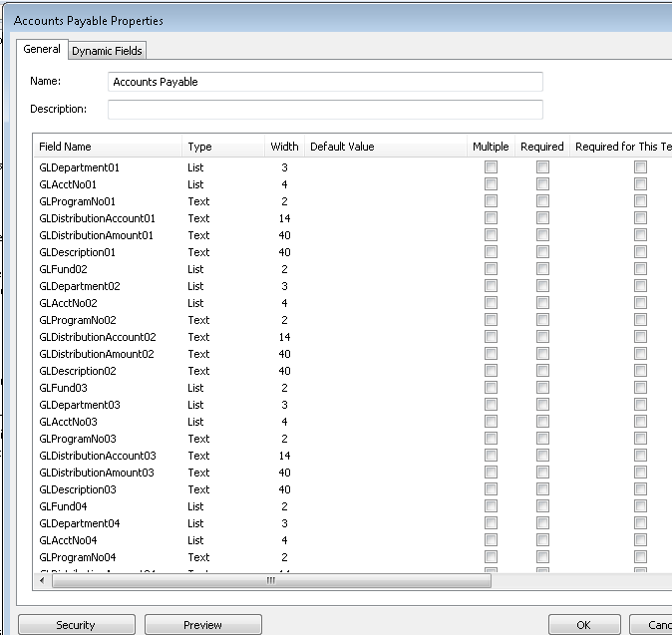Toggle Required for GLProgramNo01
This screenshot has height=635, width=672.
[x=542, y=202]
